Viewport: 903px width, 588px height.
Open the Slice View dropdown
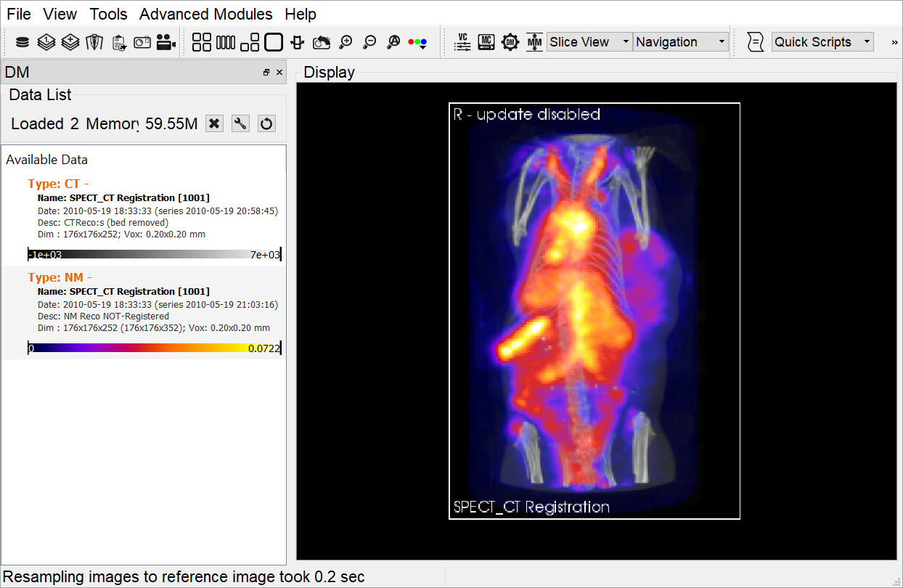[589, 42]
